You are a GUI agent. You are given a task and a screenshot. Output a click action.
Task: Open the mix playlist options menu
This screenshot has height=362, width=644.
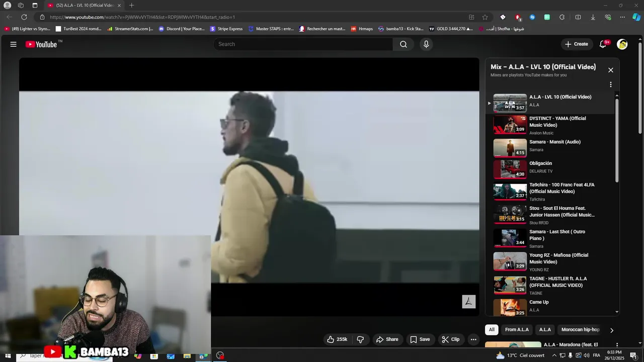[611, 84]
